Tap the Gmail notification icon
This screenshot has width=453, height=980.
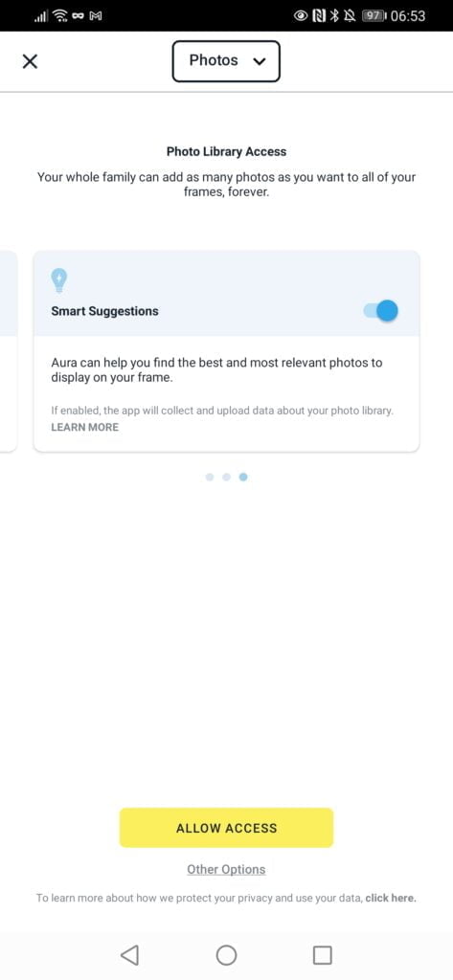tap(96, 16)
